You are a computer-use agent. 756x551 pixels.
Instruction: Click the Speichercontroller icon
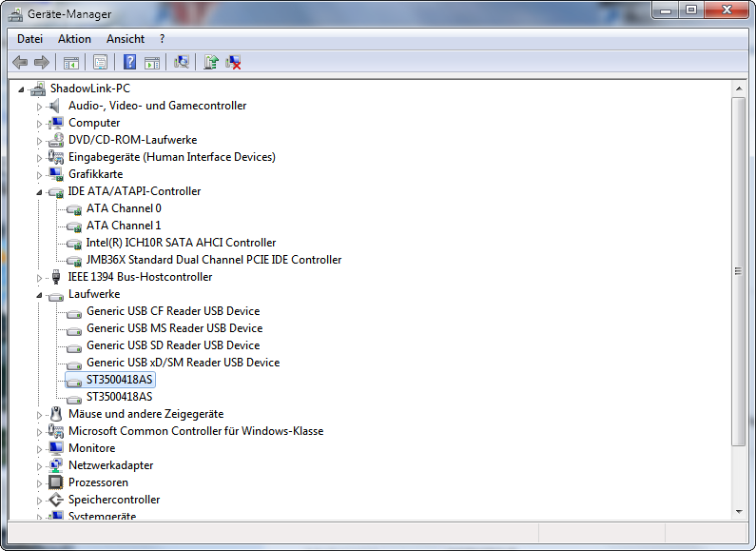pyautogui.click(x=56, y=500)
